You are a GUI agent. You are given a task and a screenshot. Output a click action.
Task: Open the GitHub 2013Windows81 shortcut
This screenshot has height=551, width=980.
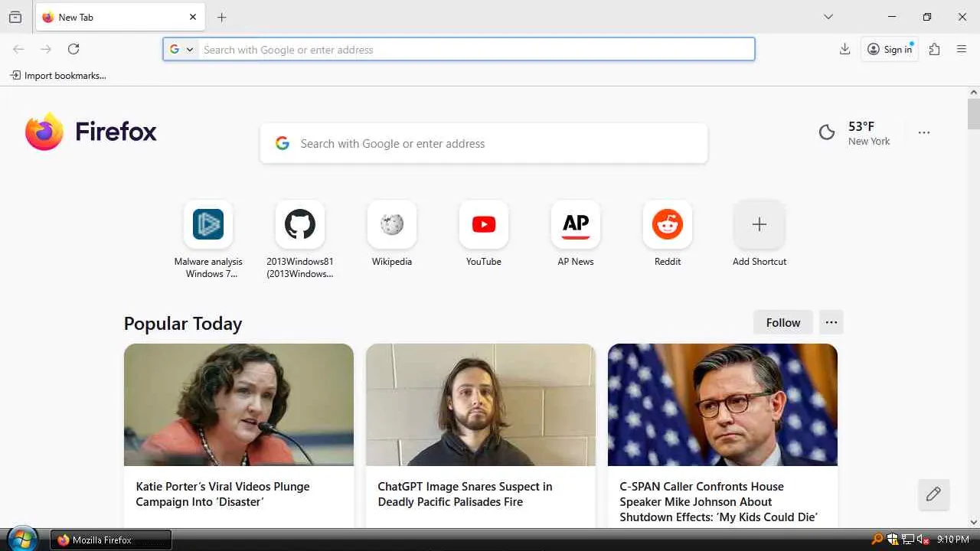(x=300, y=240)
